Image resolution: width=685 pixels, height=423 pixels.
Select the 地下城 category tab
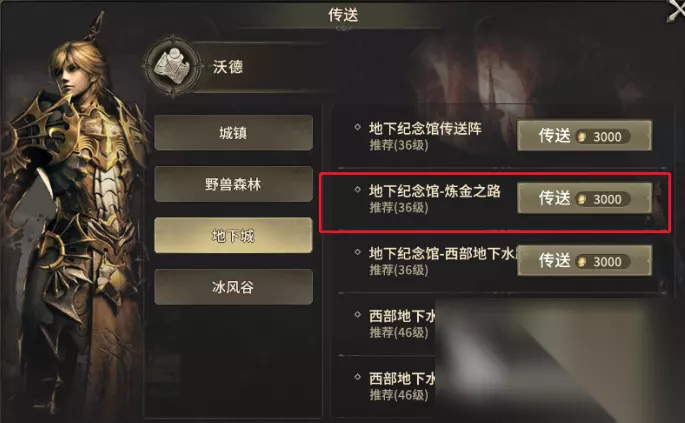pos(233,236)
